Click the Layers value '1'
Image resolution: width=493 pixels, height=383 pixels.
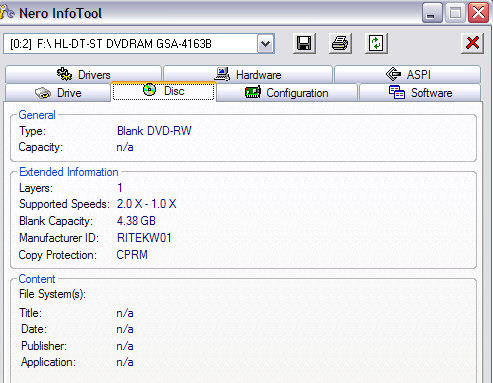(120, 188)
